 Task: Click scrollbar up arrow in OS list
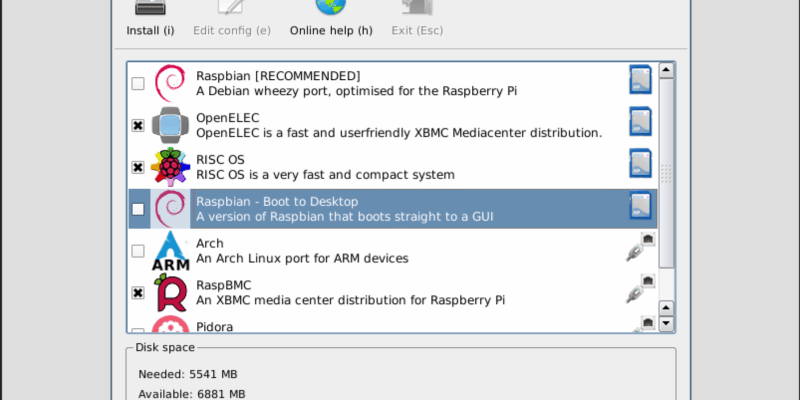tap(665, 70)
